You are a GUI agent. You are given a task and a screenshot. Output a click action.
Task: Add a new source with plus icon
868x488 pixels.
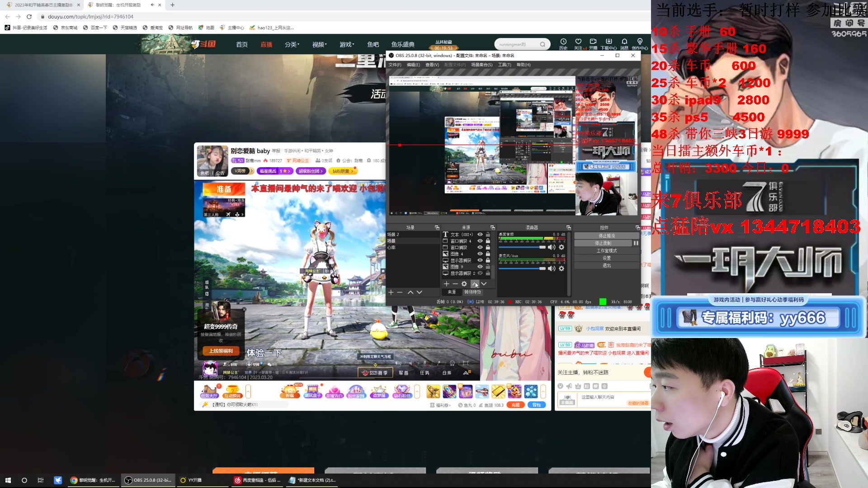tap(447, 284)
